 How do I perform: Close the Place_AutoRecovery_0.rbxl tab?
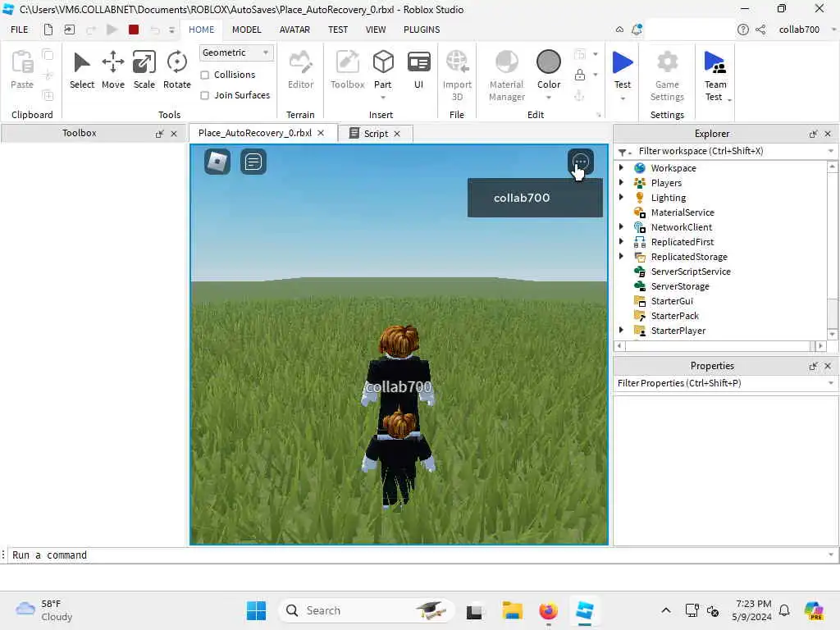(x=321, y=133)
